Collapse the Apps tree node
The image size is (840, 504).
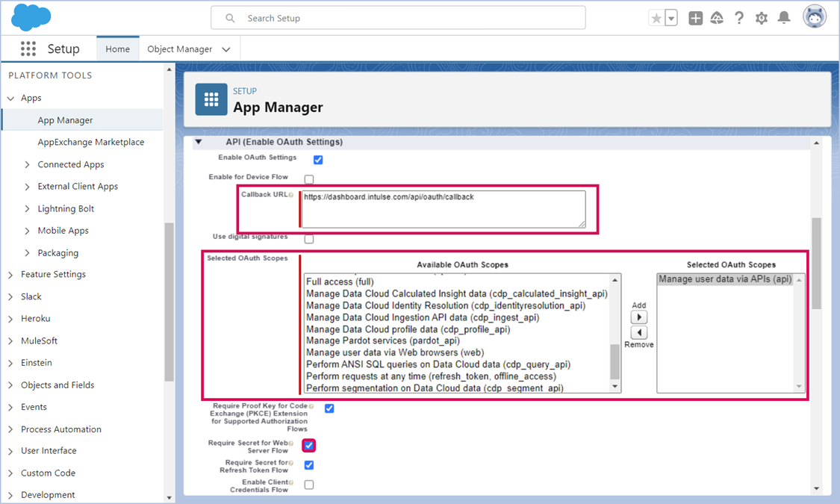click(10, 98)
